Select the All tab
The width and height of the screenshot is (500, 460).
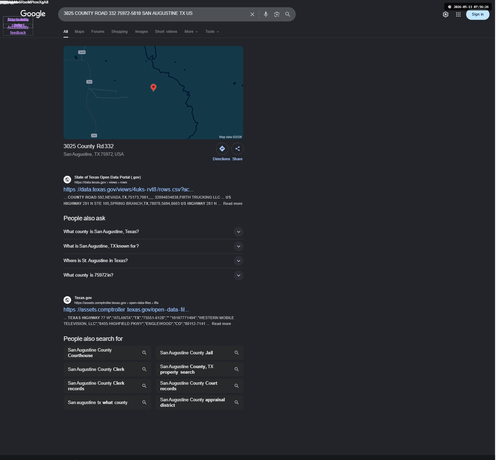[66, 32]
